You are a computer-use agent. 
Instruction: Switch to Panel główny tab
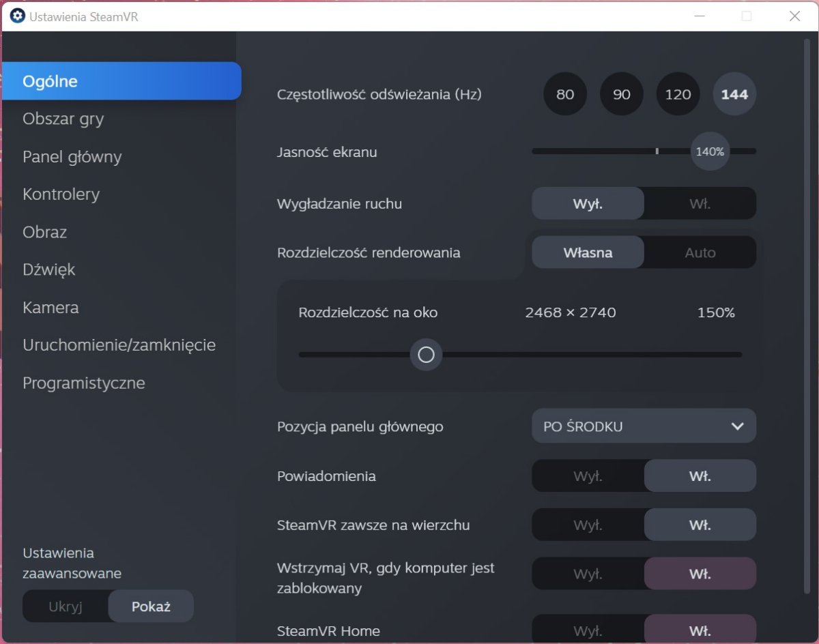tap(72, 157)
